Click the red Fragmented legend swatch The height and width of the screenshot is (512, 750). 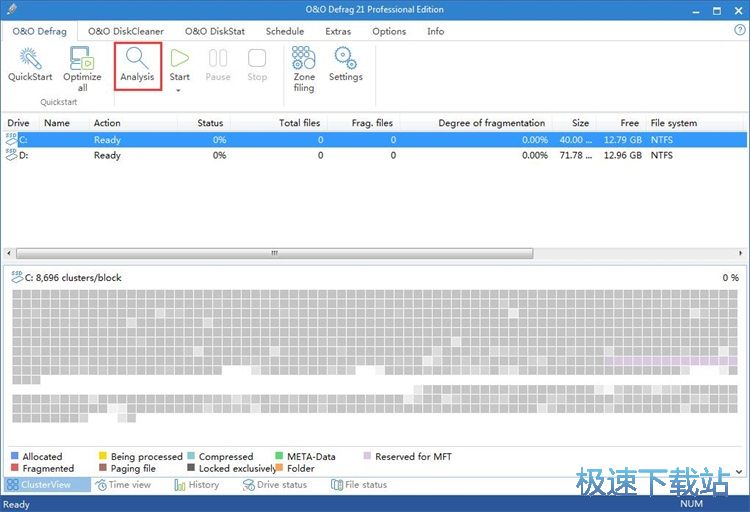(x=14, y=467)
